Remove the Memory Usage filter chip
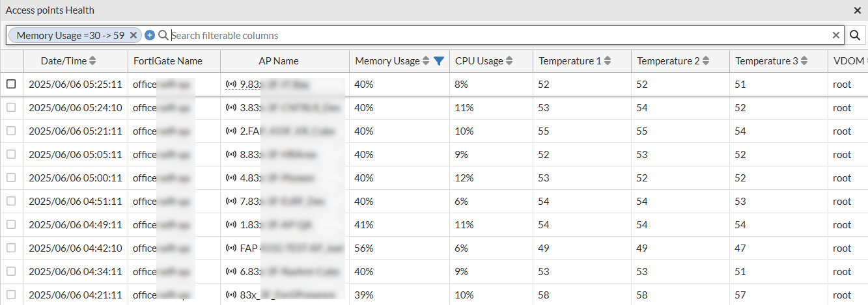Viewport: 868px width, 305px height. click(x=133, y=35)
